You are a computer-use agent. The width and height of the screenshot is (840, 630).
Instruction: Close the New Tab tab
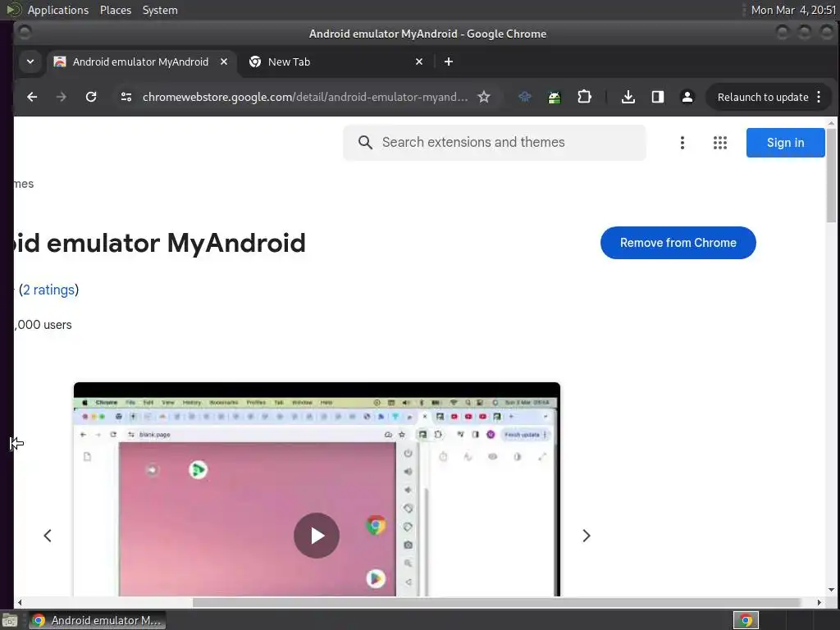click(x=419, y=62)
